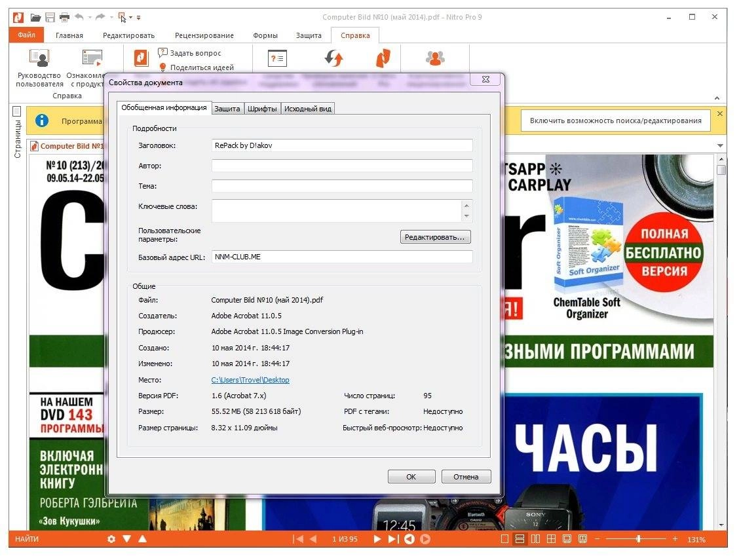Go to the next page
The image size is (739, 560).
[x=377, y=539]
